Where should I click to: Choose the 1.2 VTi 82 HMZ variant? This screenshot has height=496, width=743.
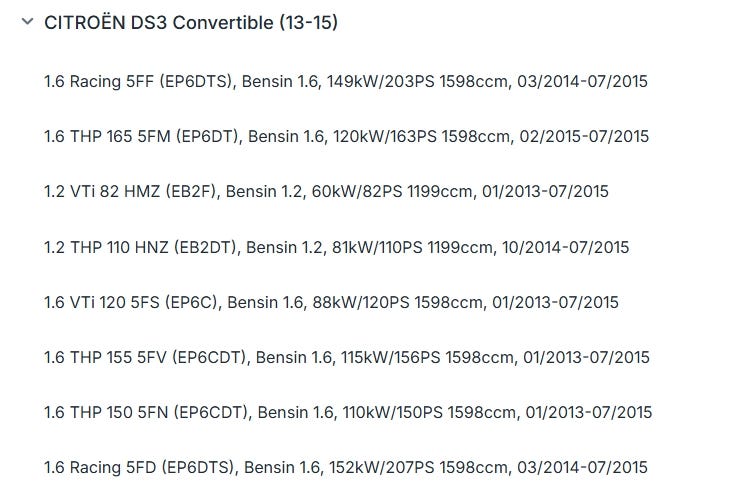(x=326, y=191)
